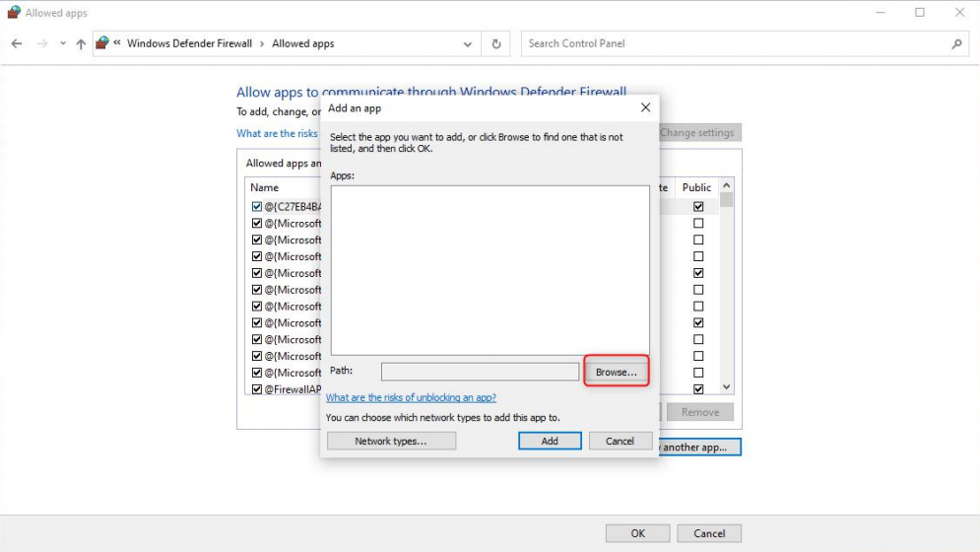Viewport: 980px width, 552px height.
Task: Select Windows Defender Firewall breadcrumb
Action: 189,43
